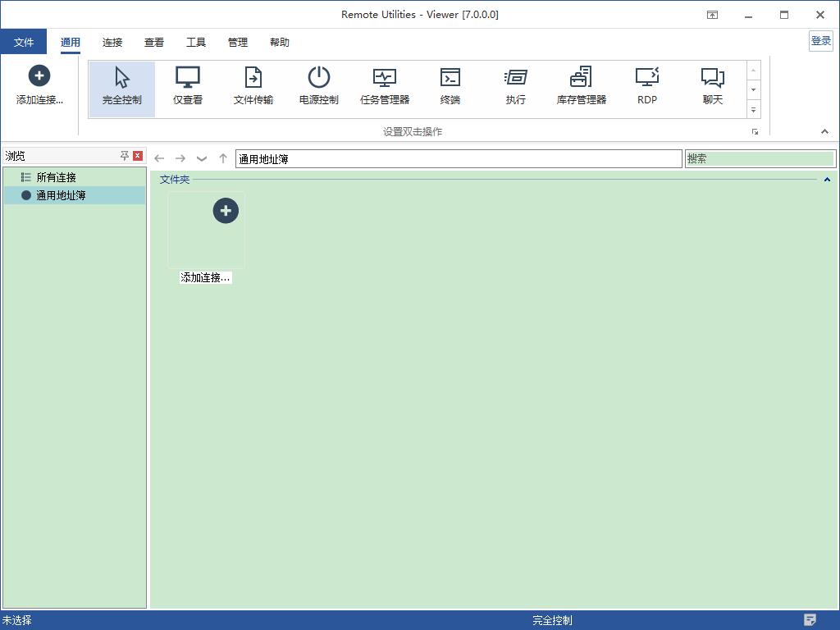Open the 任务管理器 (Task Manager) tool
The image size is (840, 630).
(384, 86)
